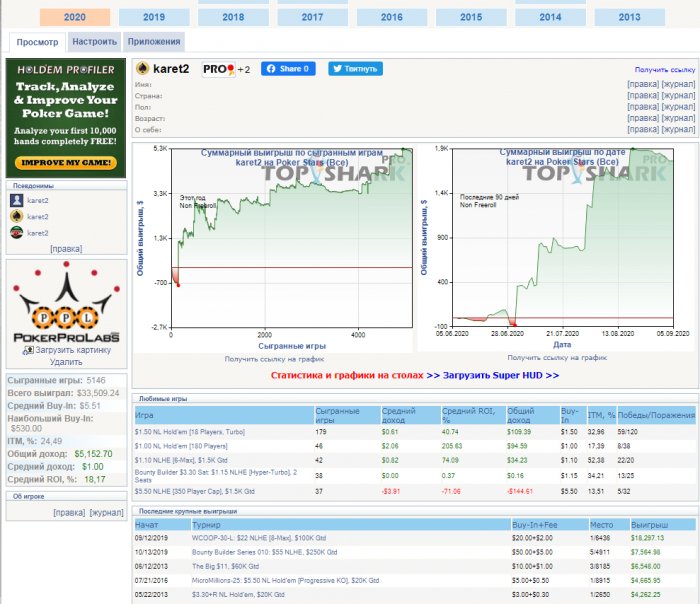700x604 pixels.
Task: Select the 2017 year tab
Action: click(x=312, y=17)
